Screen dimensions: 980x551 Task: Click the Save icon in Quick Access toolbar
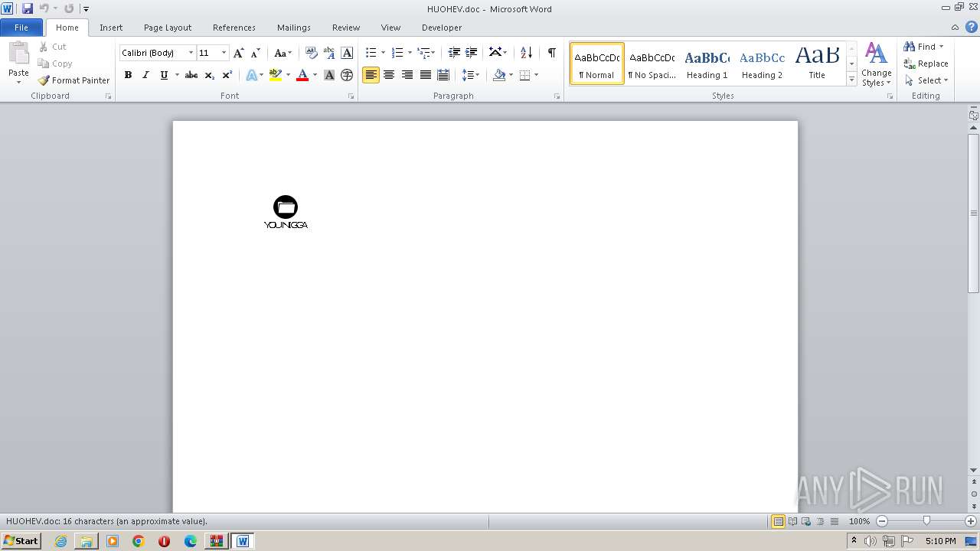coord(28,8)
